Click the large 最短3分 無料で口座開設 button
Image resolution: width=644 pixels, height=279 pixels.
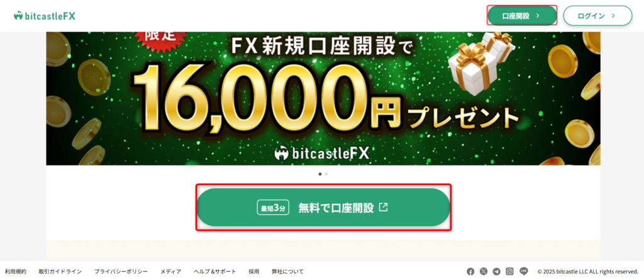[x=323, y=207]
